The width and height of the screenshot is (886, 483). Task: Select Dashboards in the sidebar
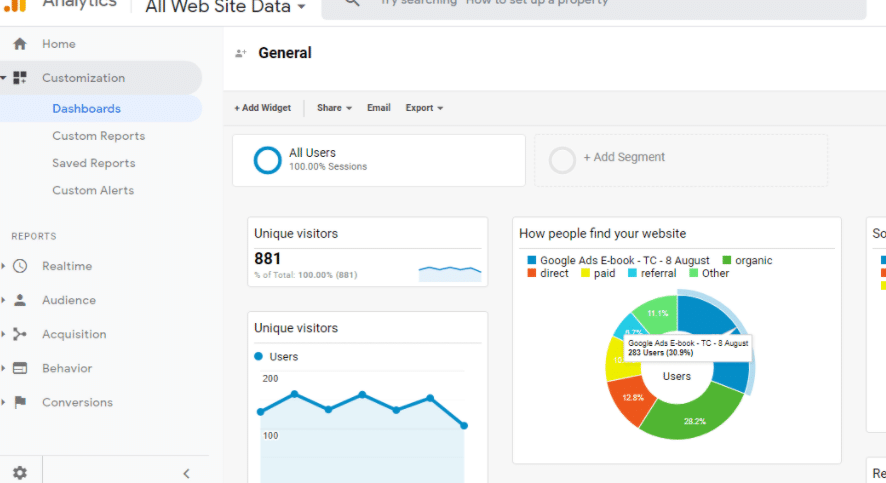point(86,108)
